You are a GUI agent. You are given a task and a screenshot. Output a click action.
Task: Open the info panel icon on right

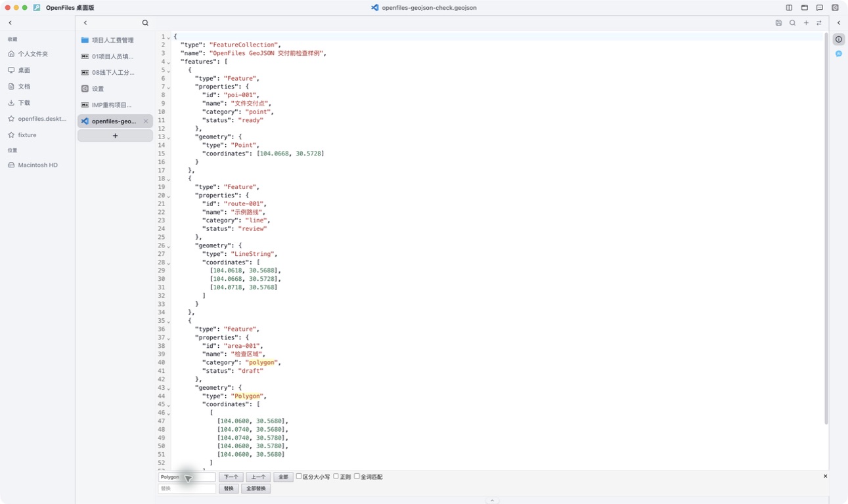pyautogui.click(x=839, y=39)
